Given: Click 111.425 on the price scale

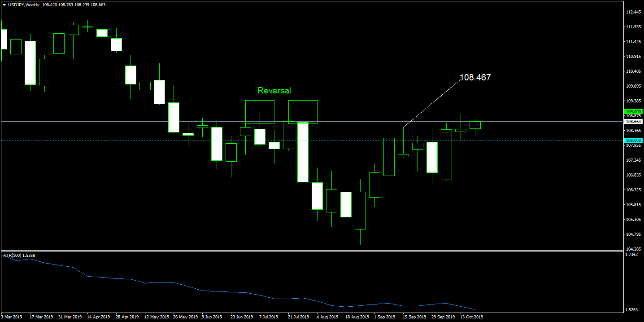Looking at the screenshot, I should click(633, 42).
